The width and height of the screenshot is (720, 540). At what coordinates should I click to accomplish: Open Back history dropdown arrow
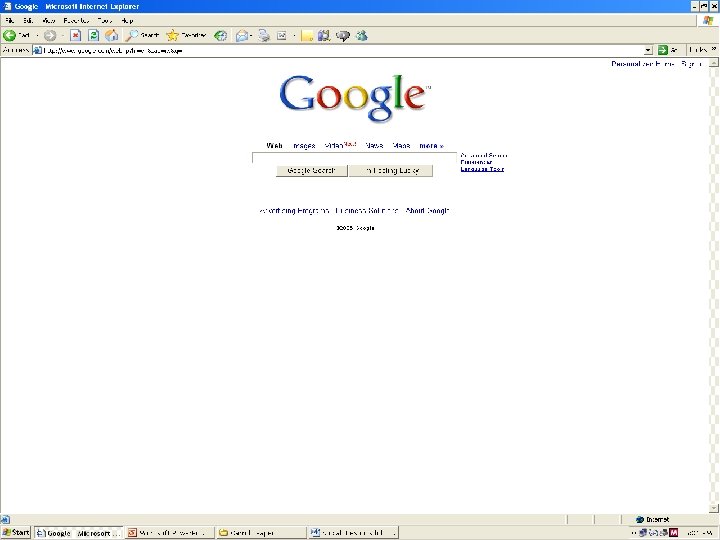pos(37,35)
